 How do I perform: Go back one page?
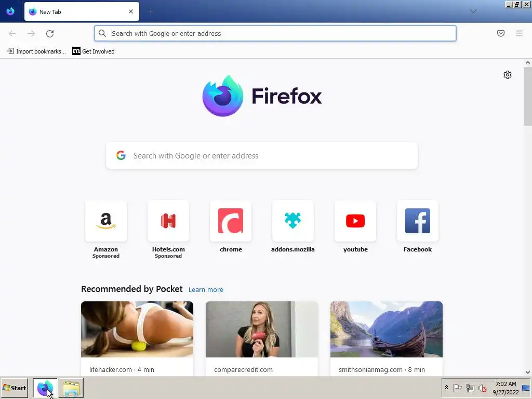[x=12, y=33]
